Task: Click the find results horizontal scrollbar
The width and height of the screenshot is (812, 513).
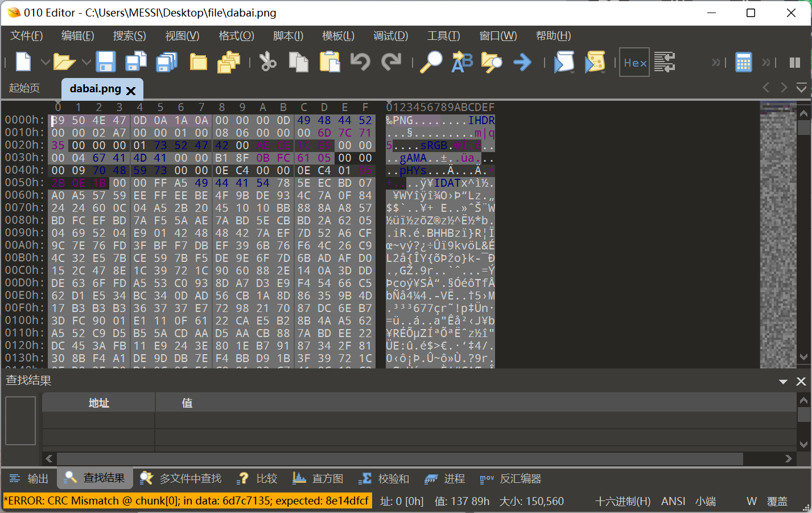Action: [x=418, y=458]
